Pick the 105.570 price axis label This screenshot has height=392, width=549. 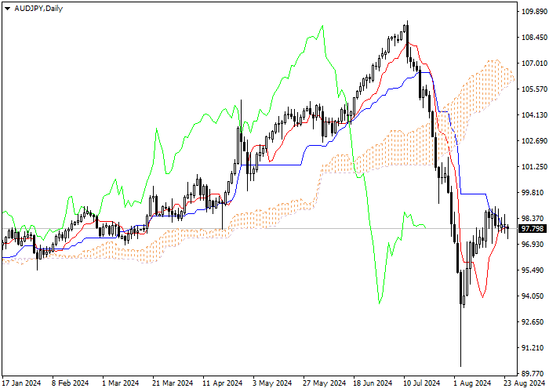tap(534, 89)
